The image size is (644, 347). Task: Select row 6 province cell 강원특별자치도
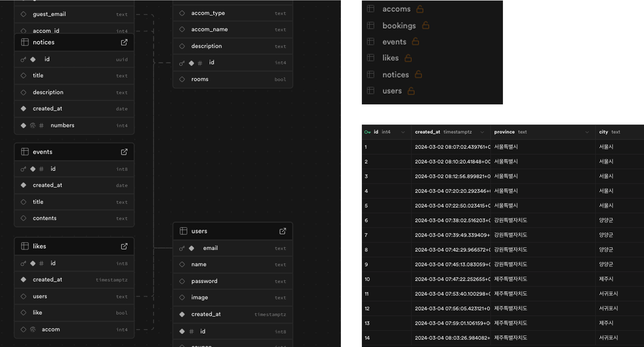510,220
